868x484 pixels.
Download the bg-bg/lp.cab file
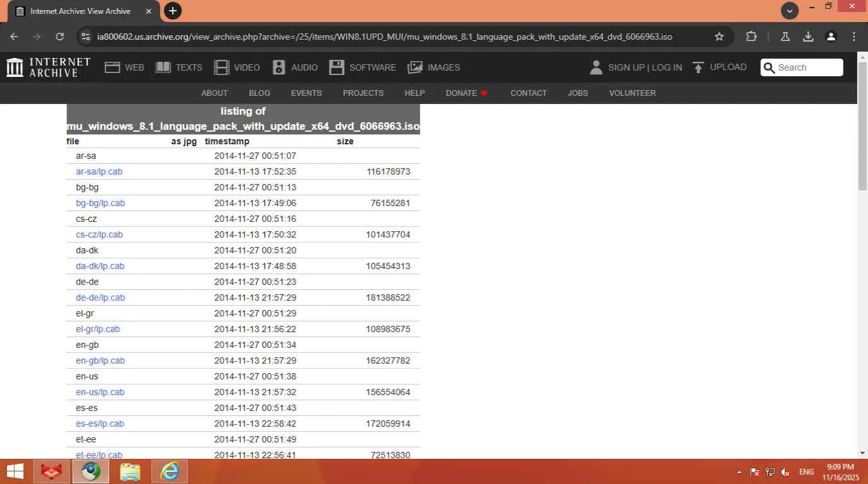[100, 203]
